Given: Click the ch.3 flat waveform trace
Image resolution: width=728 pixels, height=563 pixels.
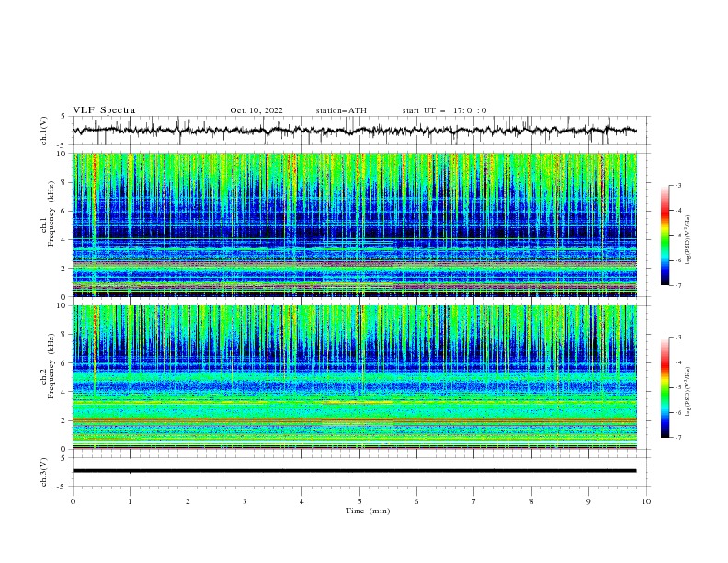Looking at the screenshot, I should [x=354, y=471].
